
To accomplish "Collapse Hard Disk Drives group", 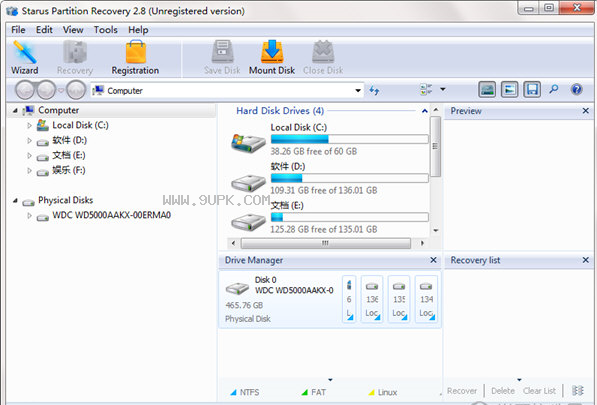I will (x=425, y=111).
